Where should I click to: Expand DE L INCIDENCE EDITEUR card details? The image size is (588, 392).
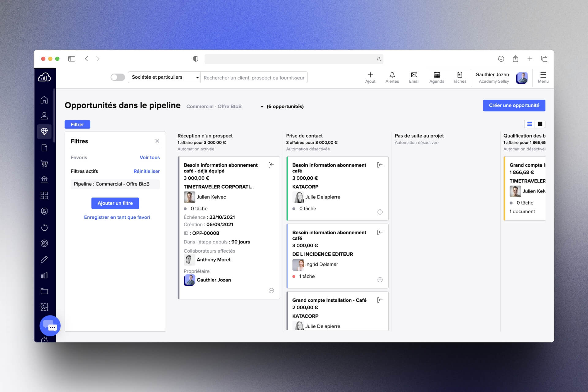(380, 280)
